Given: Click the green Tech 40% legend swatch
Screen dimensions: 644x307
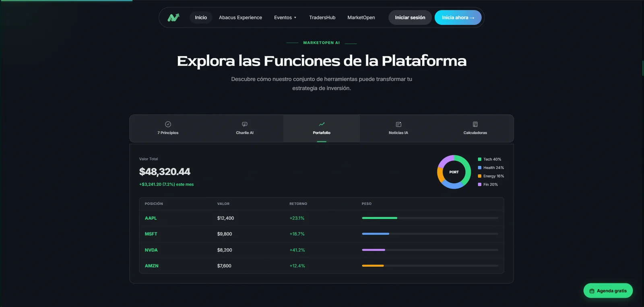Looking at the screenshot, I should [479, 159].
